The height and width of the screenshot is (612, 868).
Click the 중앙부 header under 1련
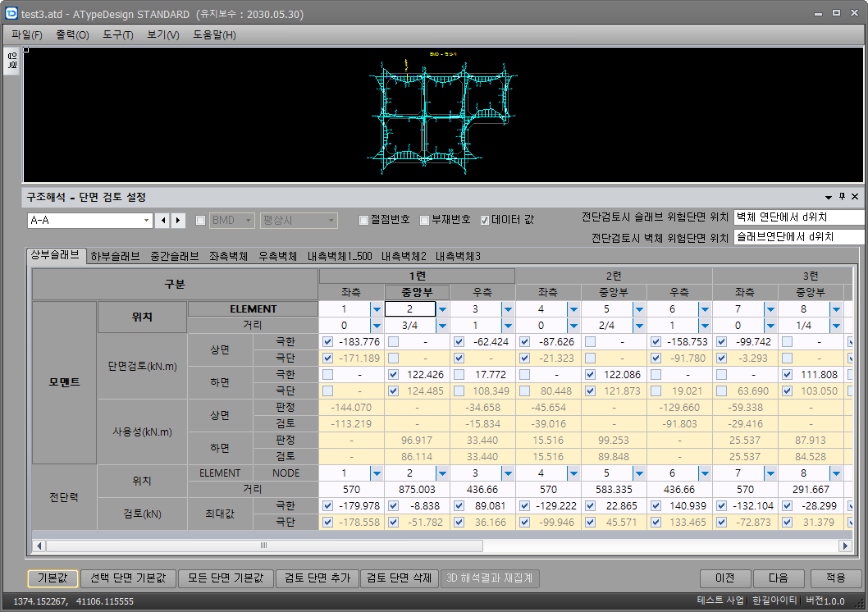coord(417,293)
